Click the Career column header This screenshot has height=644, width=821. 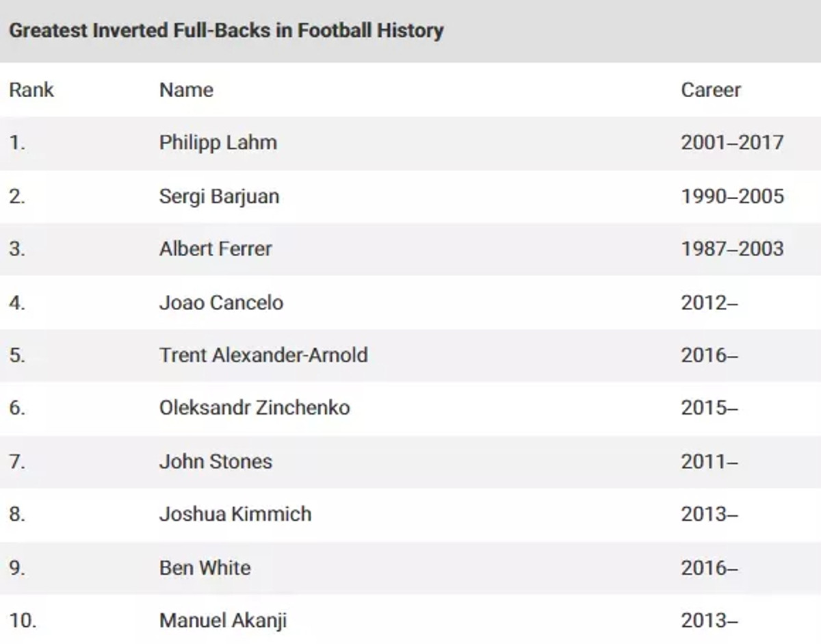[x=711, y=90]
